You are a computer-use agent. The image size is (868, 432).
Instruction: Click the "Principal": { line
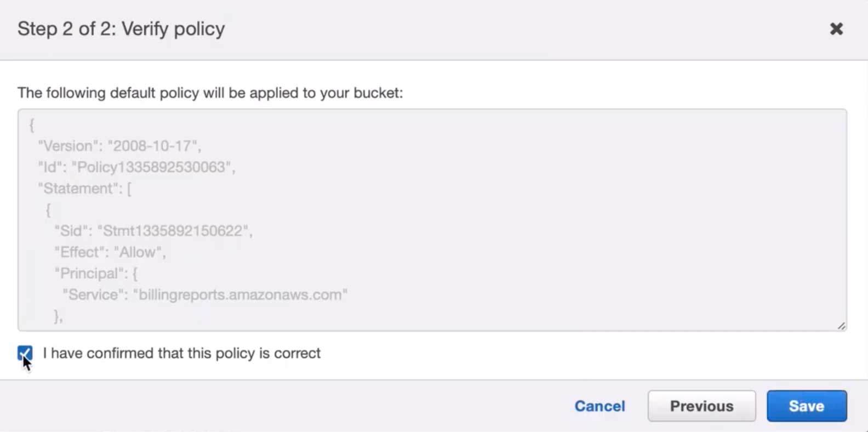coord(96,274)
